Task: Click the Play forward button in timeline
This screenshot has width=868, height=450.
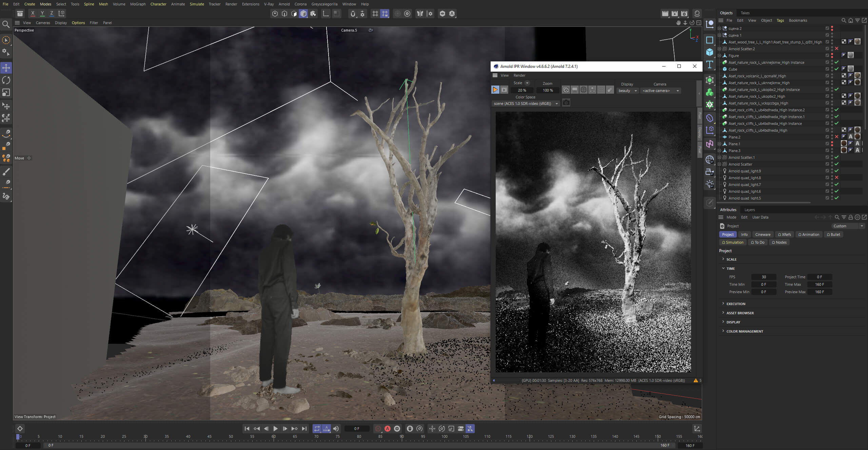Action: pyautogui.click(x=275, y=429)
